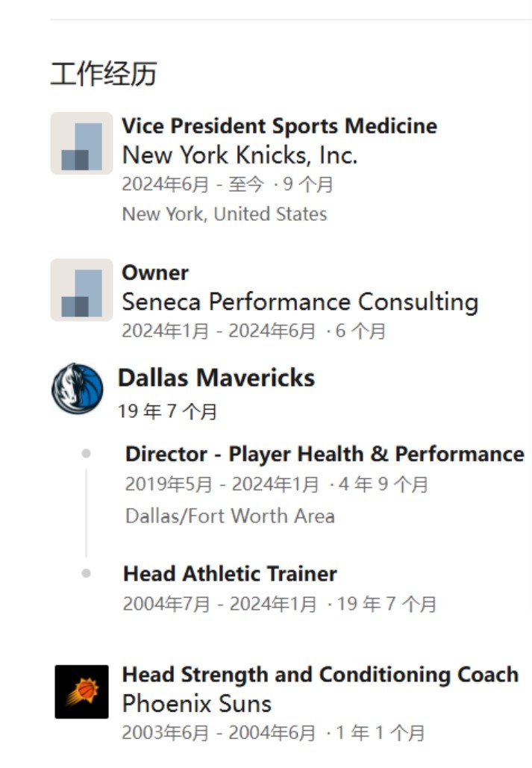Click the Vice President Sports Medicine title
The width and height of the screenshot is (532, 768).
279,125
